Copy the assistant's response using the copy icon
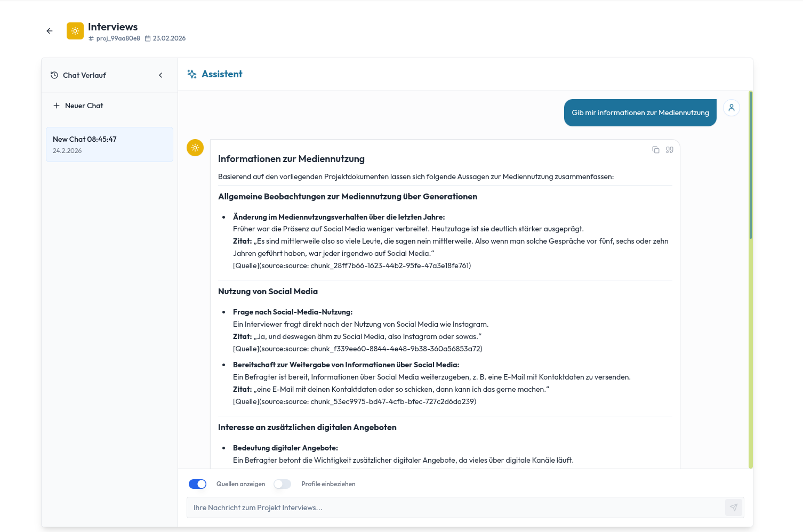 click(655, 150)
